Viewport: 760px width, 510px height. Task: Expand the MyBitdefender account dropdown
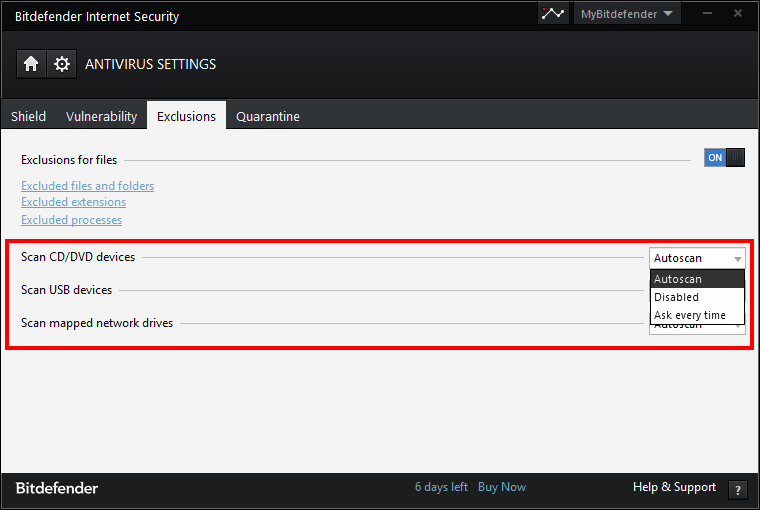(628, 14)
